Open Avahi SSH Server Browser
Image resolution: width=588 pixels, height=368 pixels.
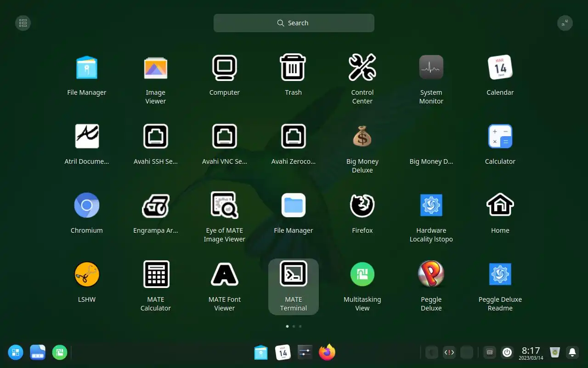click(x=156, y=137)
